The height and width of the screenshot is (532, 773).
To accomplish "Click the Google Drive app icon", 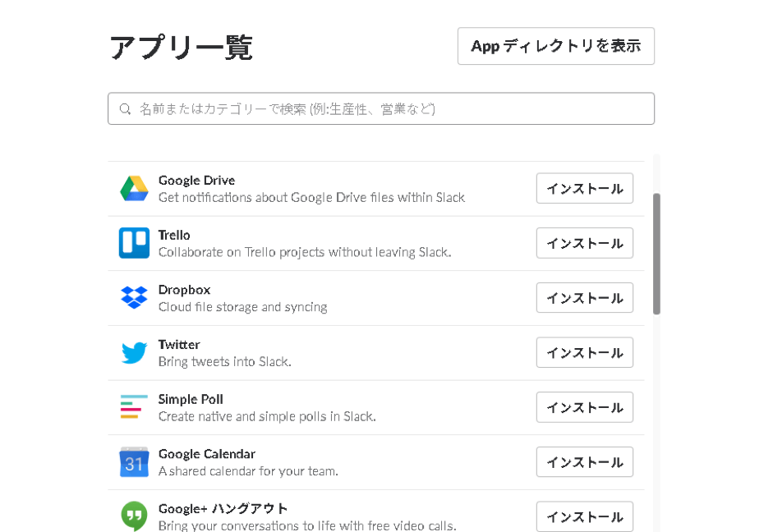I will tap(134, 189).
